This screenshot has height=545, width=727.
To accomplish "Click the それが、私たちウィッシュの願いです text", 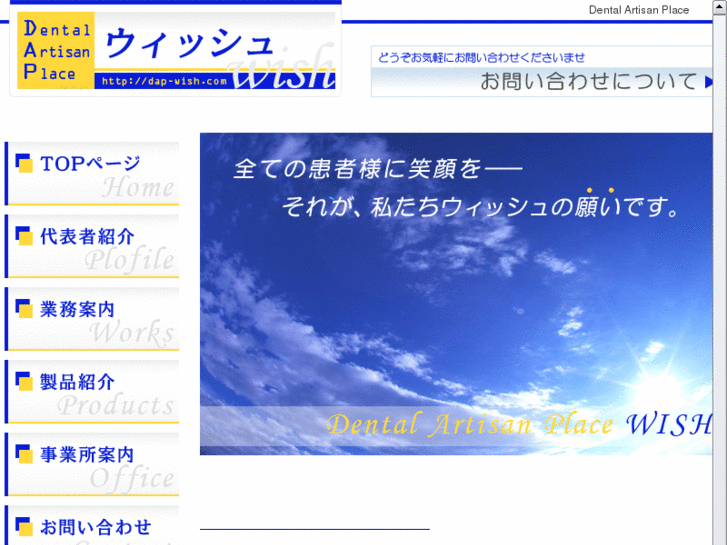I will pyautogui.click(x=480, y=206).
